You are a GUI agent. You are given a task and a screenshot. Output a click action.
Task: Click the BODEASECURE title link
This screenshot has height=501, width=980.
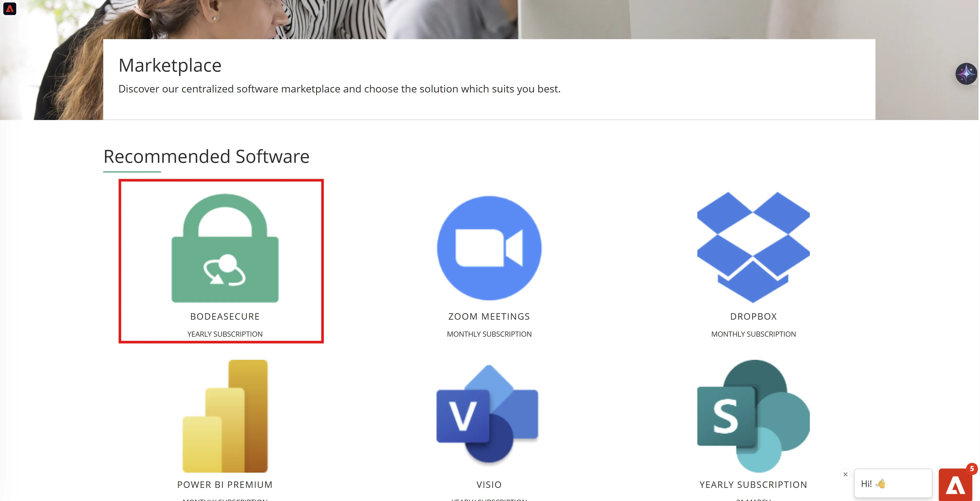point(225,316)
